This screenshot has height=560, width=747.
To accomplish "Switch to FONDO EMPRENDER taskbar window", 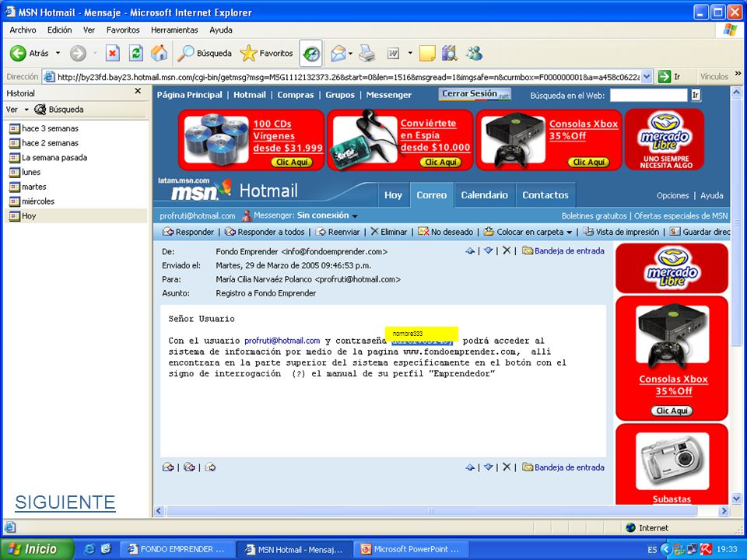I will 177,549.
